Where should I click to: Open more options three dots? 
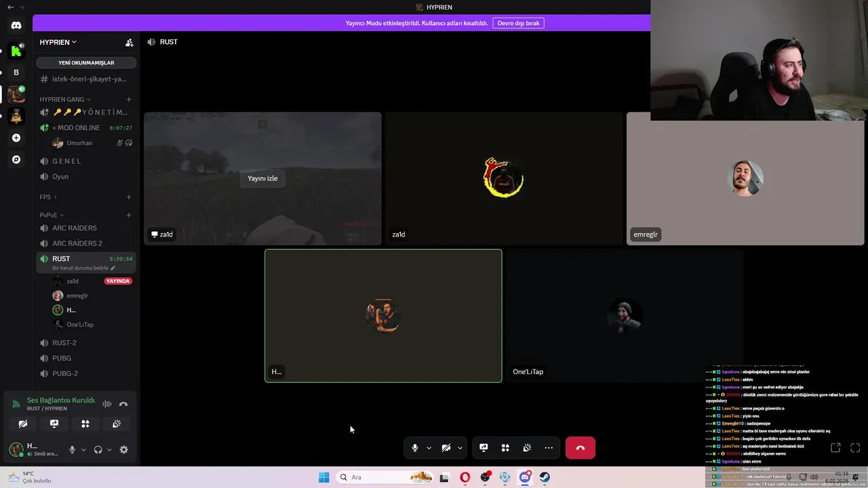click(549, 448)
